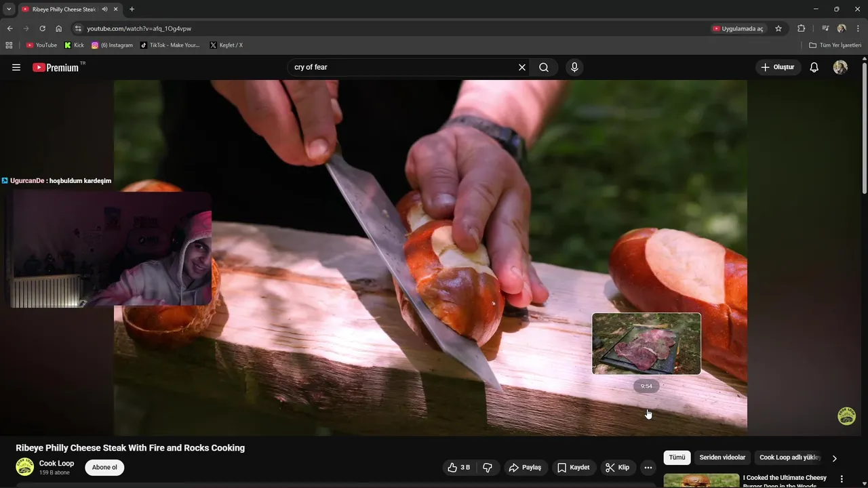Image resolution: width=868 pixels, height=488 pixels.
Task: Open more actions three-dot button
Action: (648, 468)
